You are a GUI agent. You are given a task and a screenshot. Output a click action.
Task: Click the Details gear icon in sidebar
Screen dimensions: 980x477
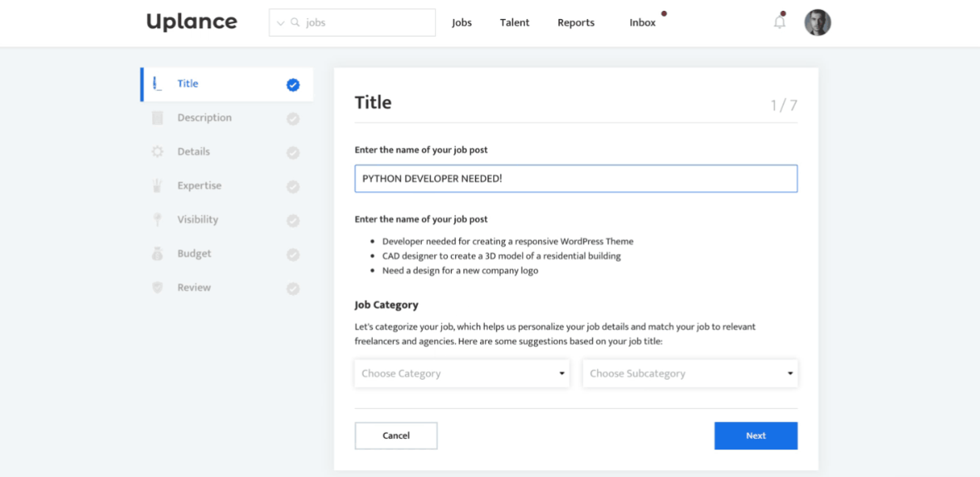coord(158,152)
